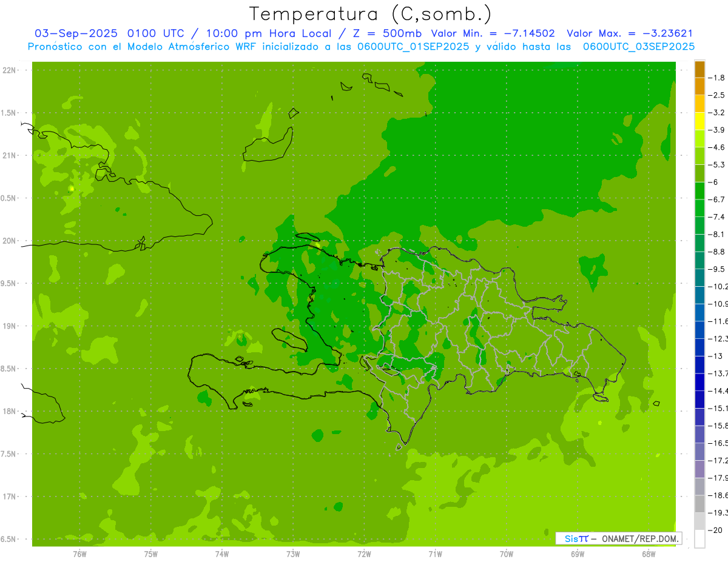Click the -9.5 colorbar value label
Viewport: 728px width, 562px height.
(716, 269)
